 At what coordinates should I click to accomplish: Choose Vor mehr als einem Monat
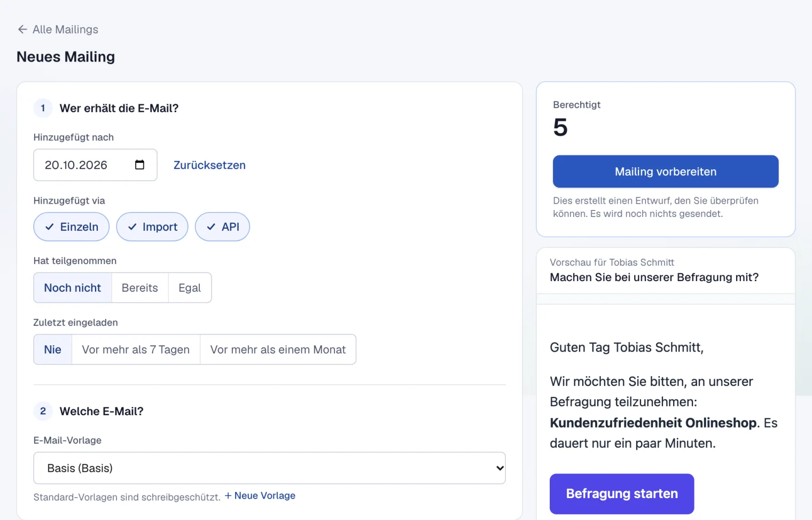(278, 350)
